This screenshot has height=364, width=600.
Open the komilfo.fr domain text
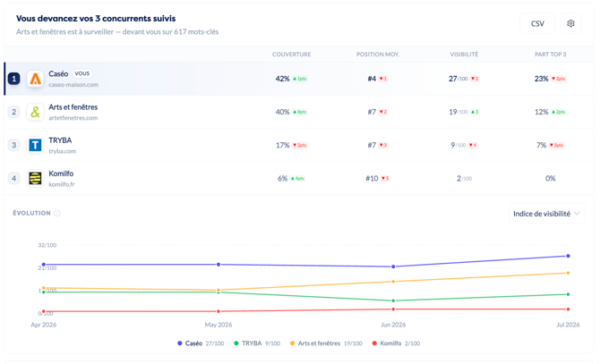click(62, 184)
